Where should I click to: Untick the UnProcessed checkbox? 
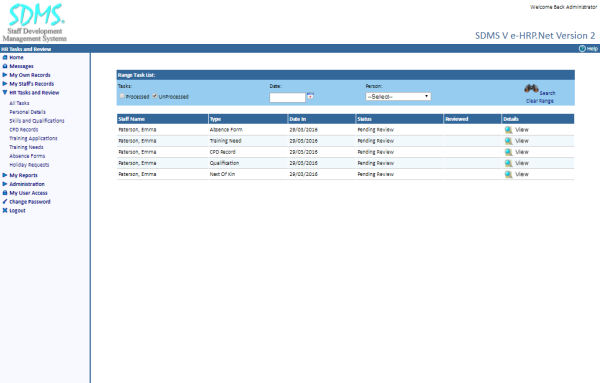155,96
